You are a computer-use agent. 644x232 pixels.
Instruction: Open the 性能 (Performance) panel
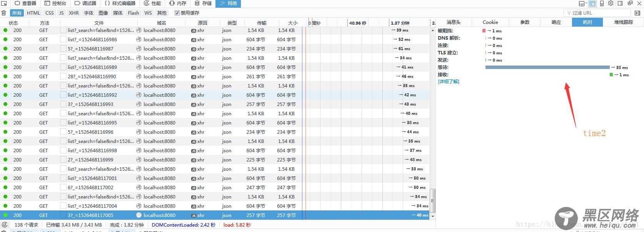click(x=152, y=3)
